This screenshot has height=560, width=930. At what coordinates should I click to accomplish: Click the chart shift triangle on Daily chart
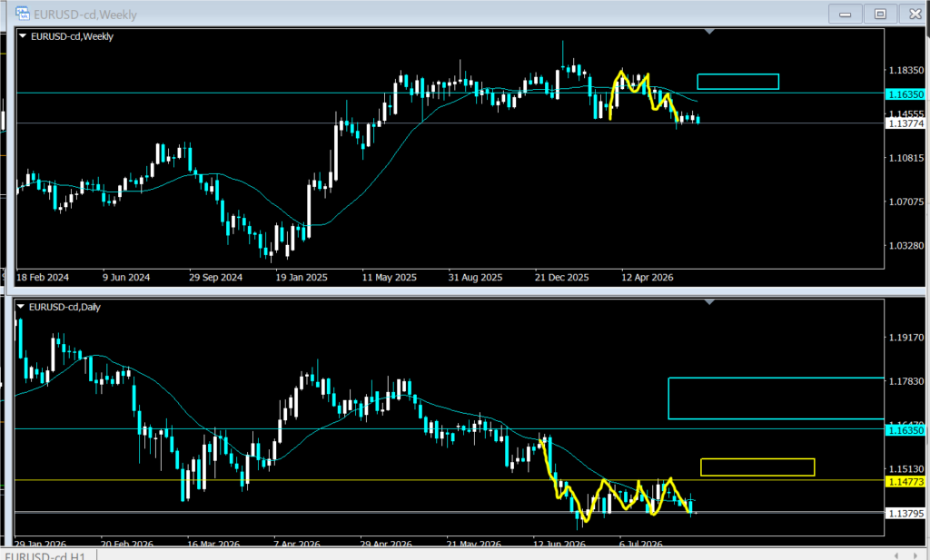coord(709,302)
